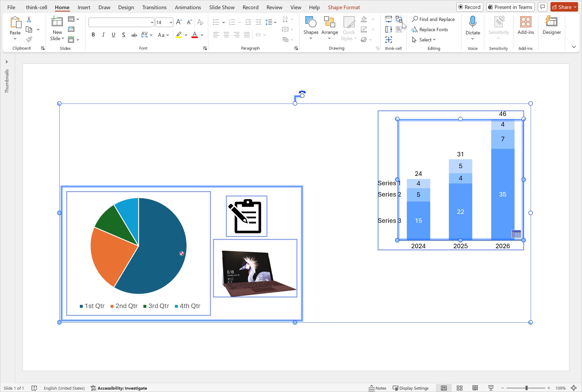Screen dimensions: 582x392
Task: Switch to Slide Sorter view
Action: [x=460, y=388]
